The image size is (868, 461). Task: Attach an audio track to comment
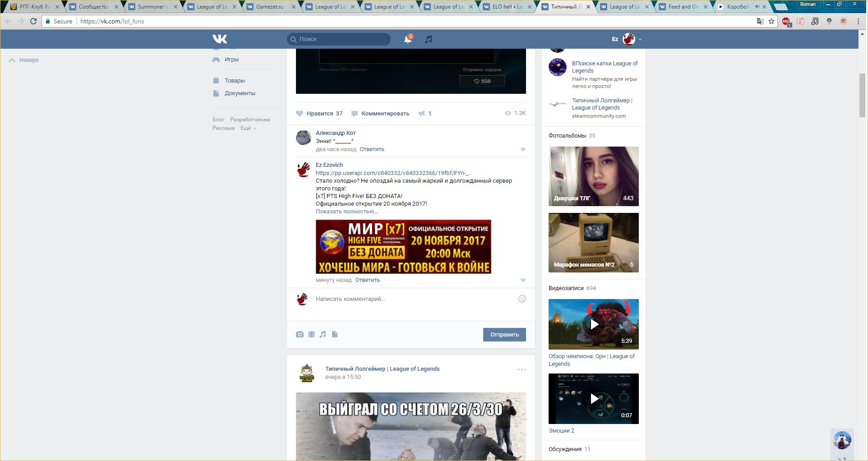tap(323, 334)
